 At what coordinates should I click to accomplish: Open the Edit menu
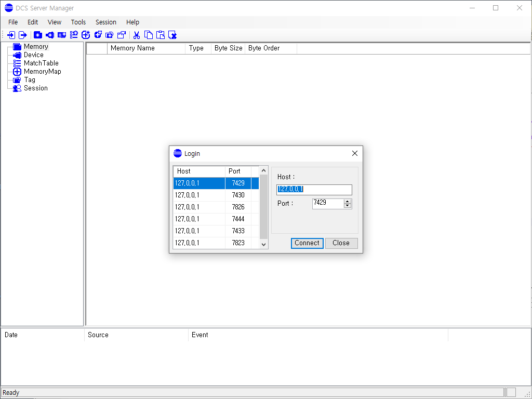33,22
